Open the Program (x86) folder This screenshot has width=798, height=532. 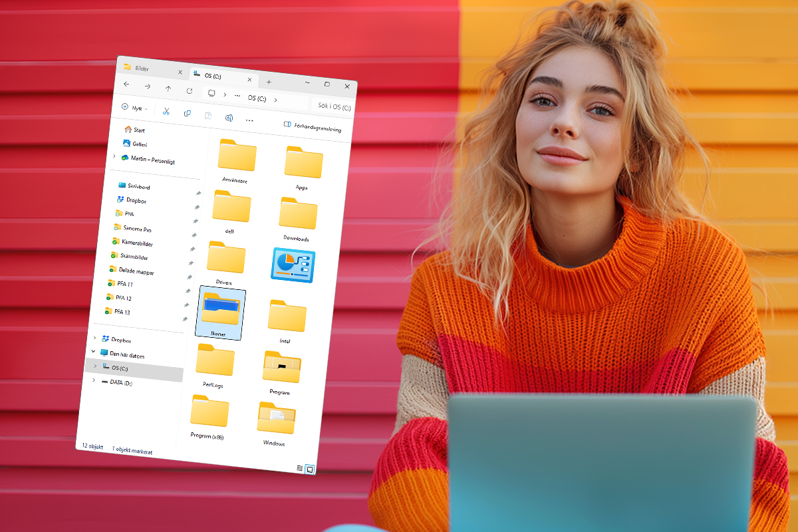click(209, 416)
